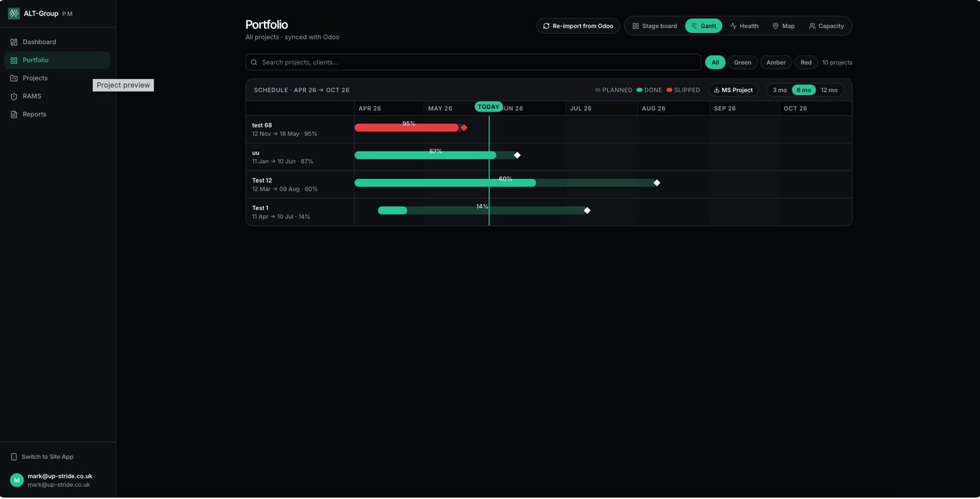Click the Stage board grid icon

coord(636,26)
